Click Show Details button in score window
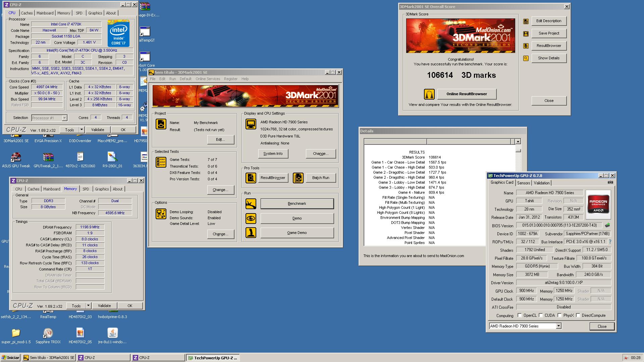This screenshot has height=362, width=644. point(548,58)
